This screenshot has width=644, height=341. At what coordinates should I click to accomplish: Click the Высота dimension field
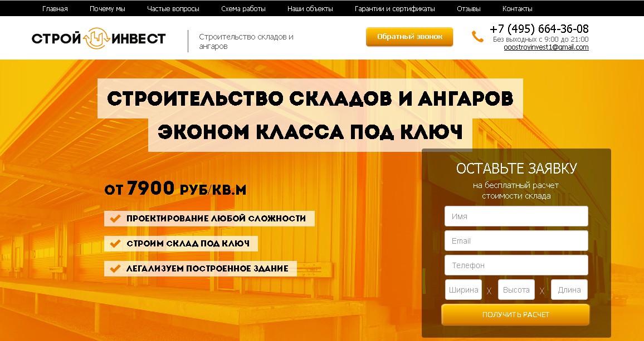(516, 290)
